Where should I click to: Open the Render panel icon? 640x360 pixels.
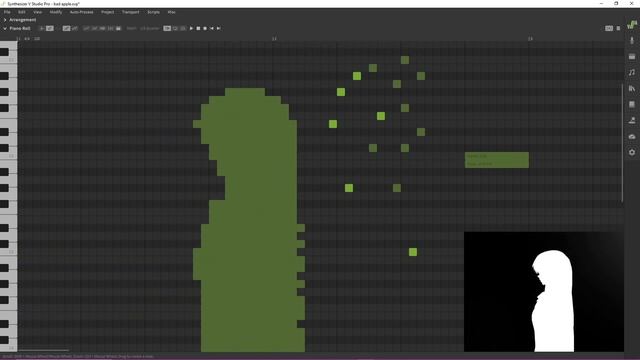[x=632, y=136]
